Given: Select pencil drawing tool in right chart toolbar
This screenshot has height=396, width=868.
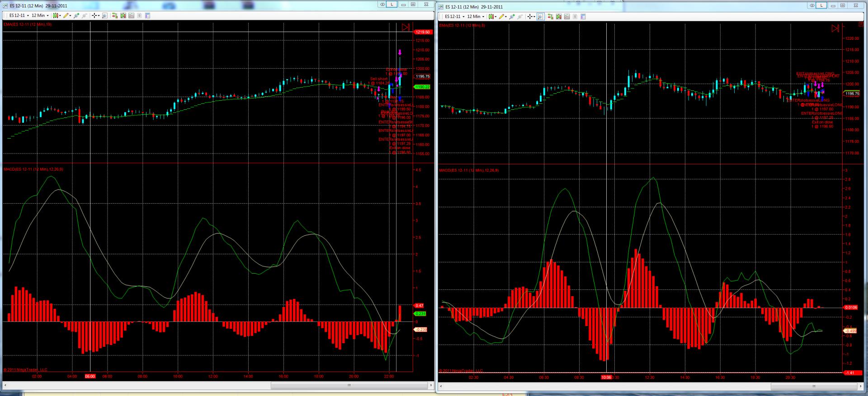Looking at the screenshot, I should click(x=502, y=17).
